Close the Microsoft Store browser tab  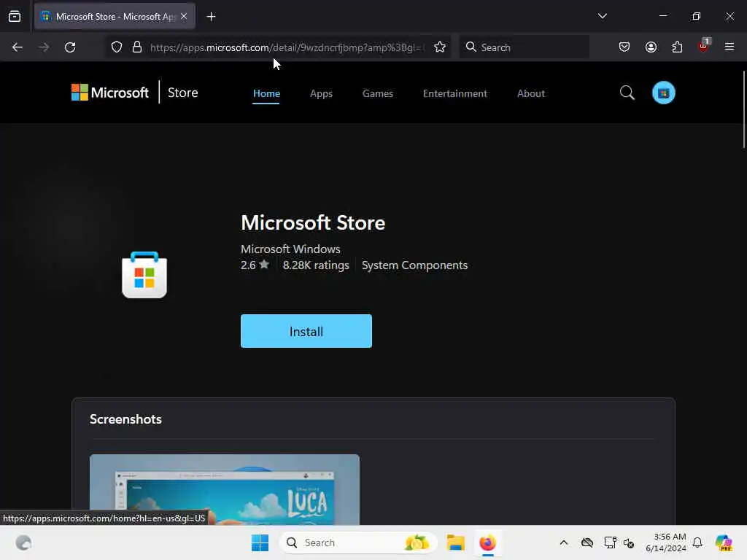pyautogui.click(x=184, y=16)
